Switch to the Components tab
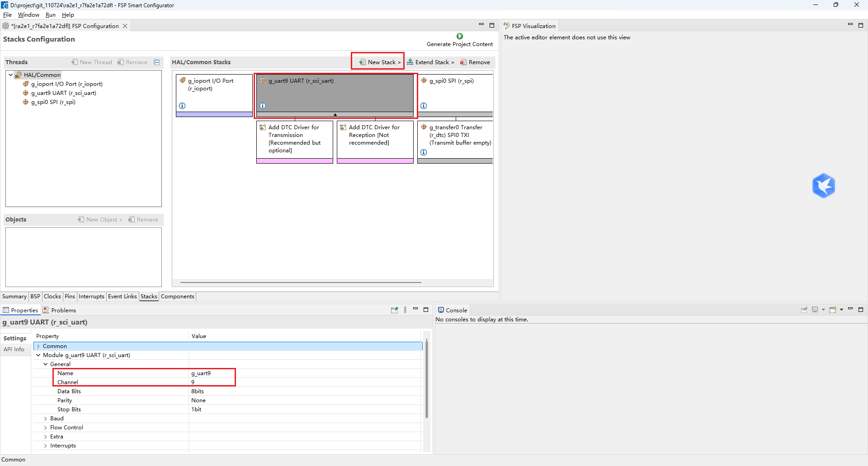 point(178,297)
